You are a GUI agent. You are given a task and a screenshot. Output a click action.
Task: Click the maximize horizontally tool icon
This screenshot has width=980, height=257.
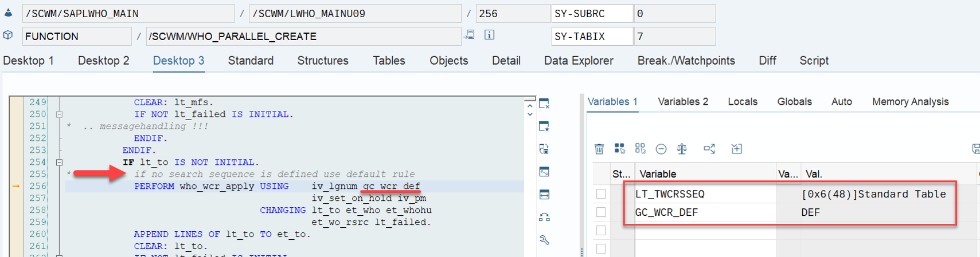pos(544,195)
